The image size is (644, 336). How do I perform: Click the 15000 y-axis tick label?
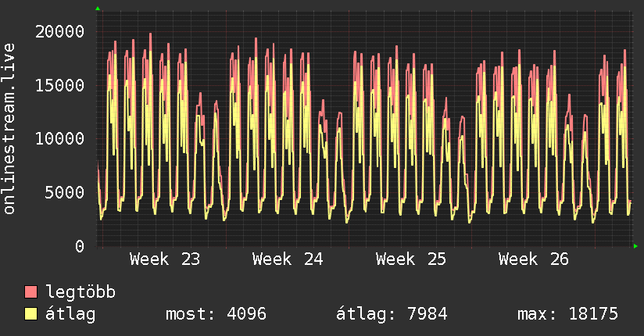[59, 85]
